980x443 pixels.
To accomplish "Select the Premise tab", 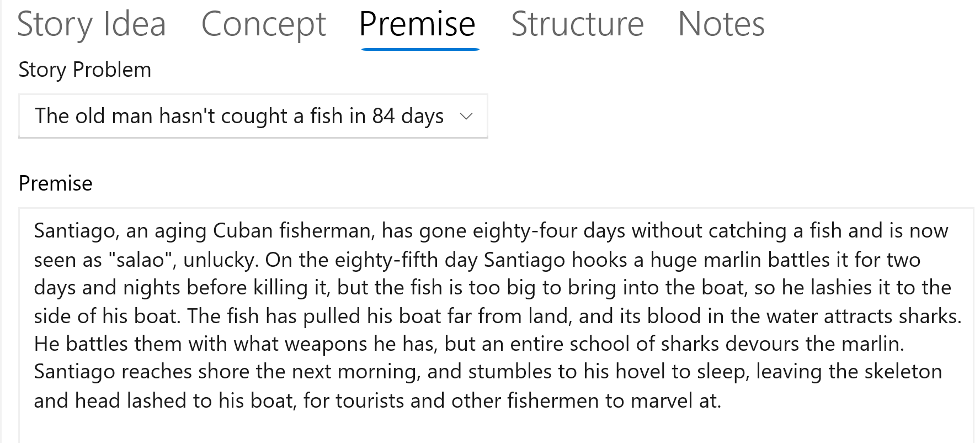I will 417,24.
